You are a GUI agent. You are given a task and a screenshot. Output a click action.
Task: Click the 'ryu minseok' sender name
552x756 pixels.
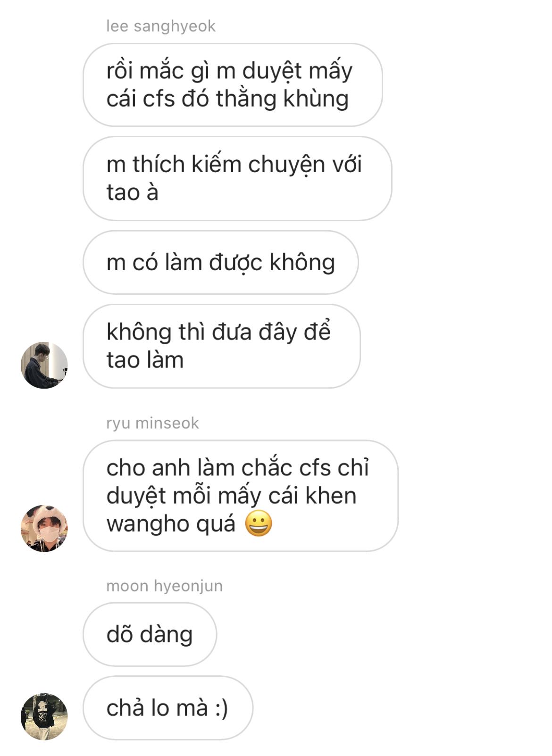click(x=152, y=423)
